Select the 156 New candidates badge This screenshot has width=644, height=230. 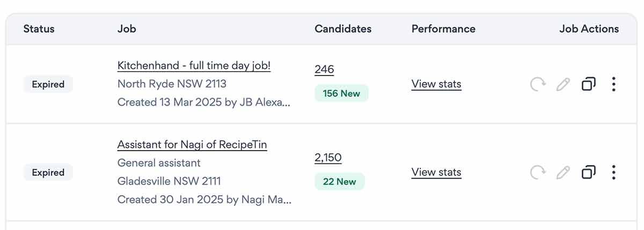(341, 93)
